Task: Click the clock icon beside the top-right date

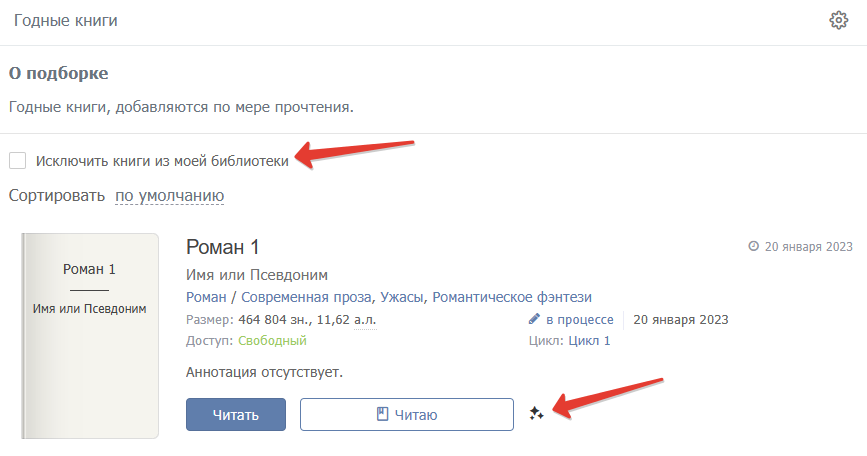Action: 753,246
